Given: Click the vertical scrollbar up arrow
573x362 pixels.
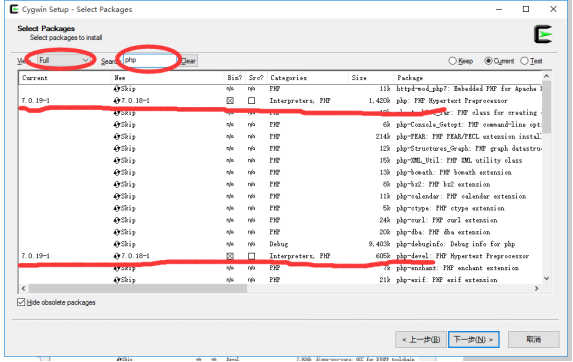Looking at the screenshot, I should click(x=546, y=76).
